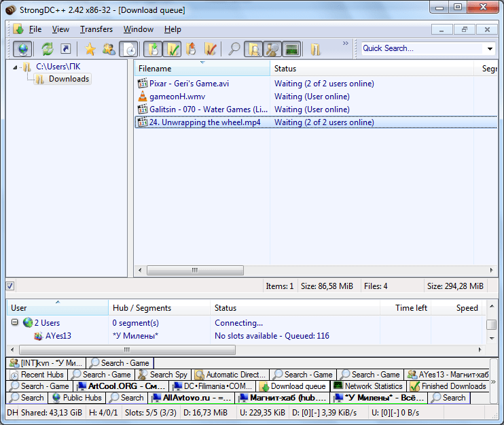504x425 pixels.
Task: Switch to the AllAvtovo.ru hub tab
Action: [x=192, y=398]
